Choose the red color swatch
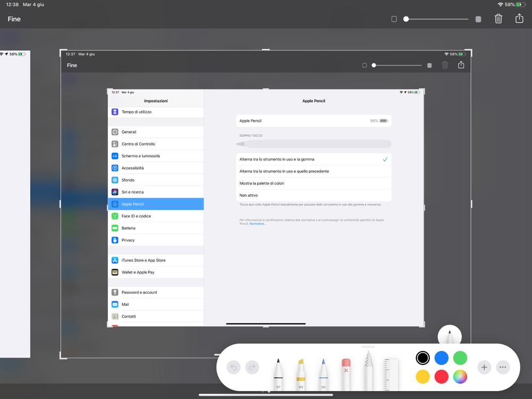 [x=442, y=377]
